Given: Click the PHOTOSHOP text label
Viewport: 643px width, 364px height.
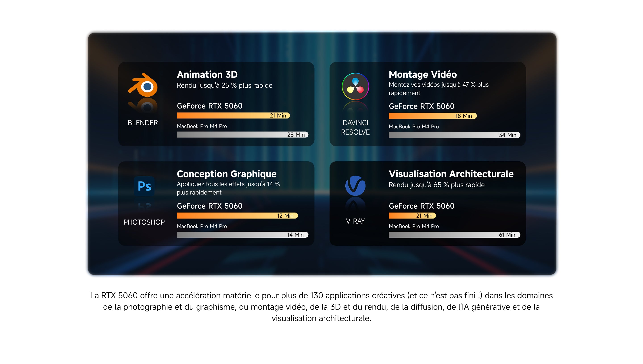Looking at the screenshot, I should coord(144,222).
